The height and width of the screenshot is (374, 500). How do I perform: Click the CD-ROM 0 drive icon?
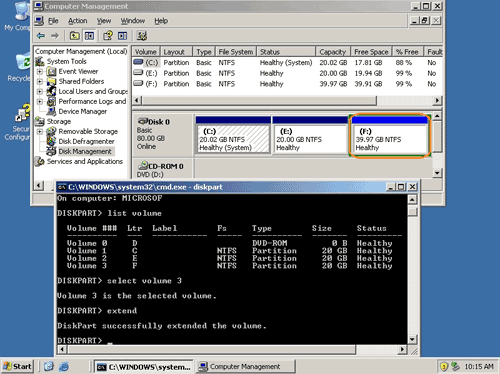pyautogui.click(x=143, y=165)
